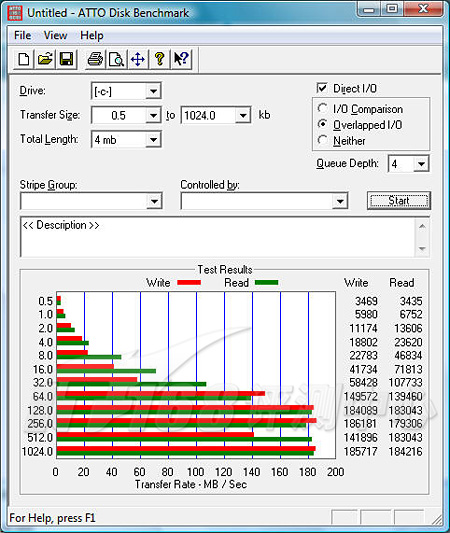The height and width of the screenshot is (533, 450).
Task: Expand the Controlled by dropdown
Action: [x=340, y=201]
